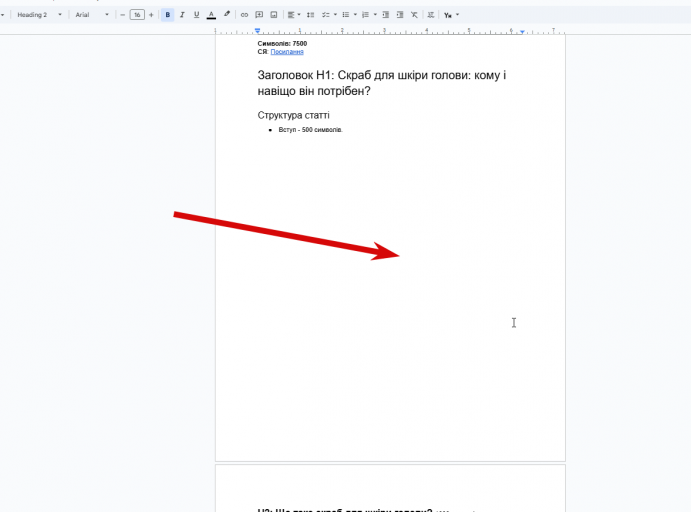
Task: Click the font size field showing 16
Action: coord(137,15)
